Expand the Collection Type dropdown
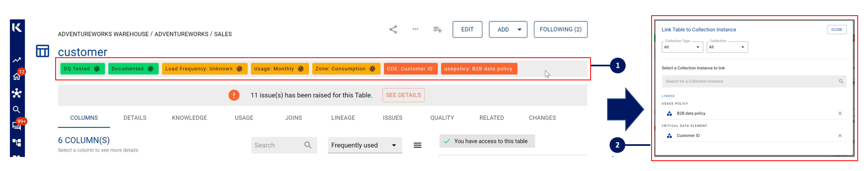868x171 pixels. [683, 47]
